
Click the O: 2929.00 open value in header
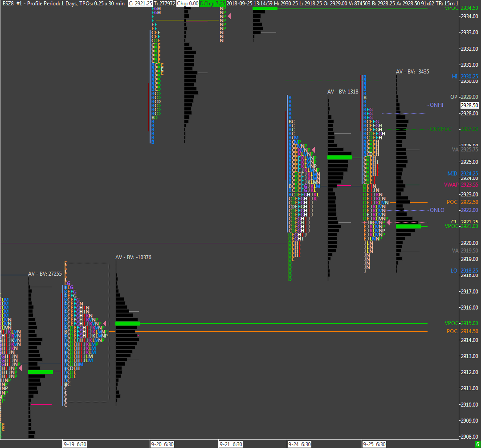(x=335, y=4)
